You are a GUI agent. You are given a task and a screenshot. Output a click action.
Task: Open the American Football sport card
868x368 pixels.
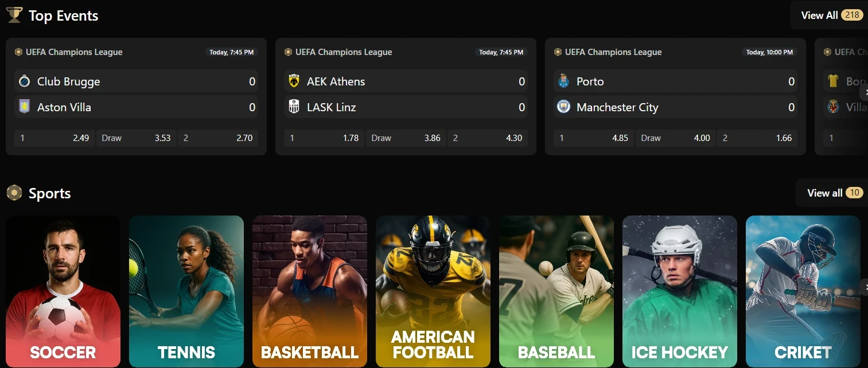point(433,292)
